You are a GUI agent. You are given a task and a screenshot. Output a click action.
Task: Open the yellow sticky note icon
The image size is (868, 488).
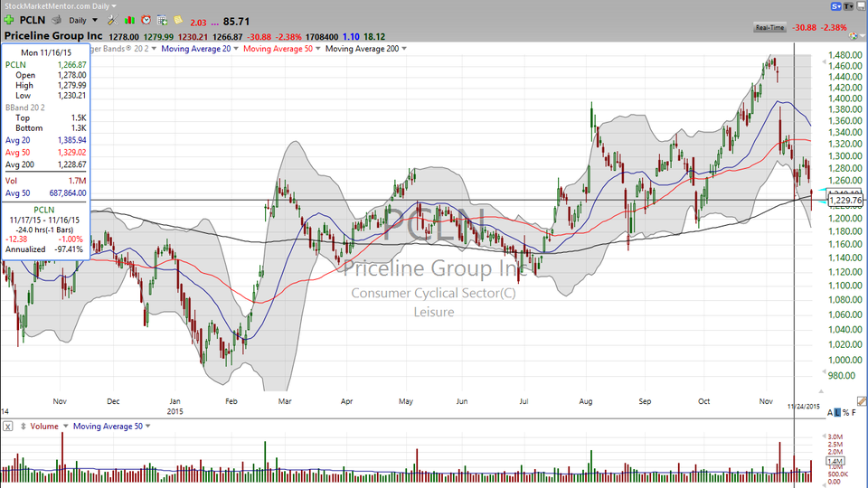(178, 20)
